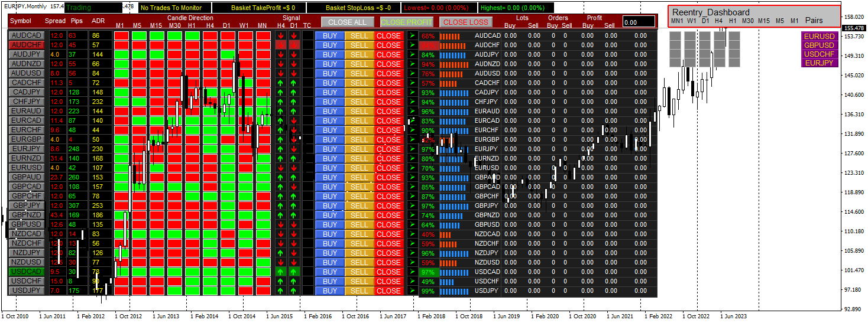
Task: Click the Reentry_Dashboard title
Action: pyautogui.click(x=711, y=12)
